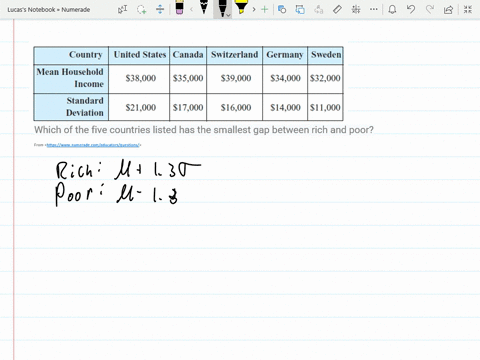The image size is (480, 360).
Task: Open the more options ellipsis menu
Action: [x=374, y=9]
